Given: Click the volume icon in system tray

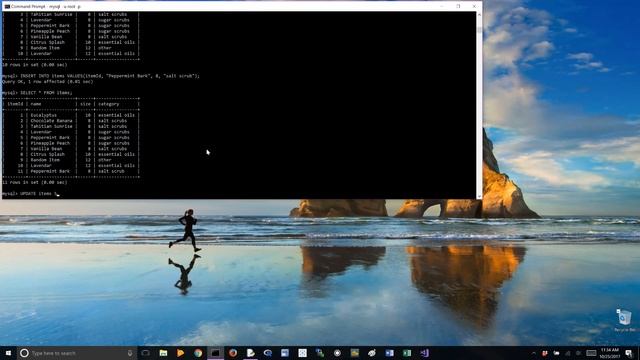Looking at the screenshot, I should (x=578, y=353).
